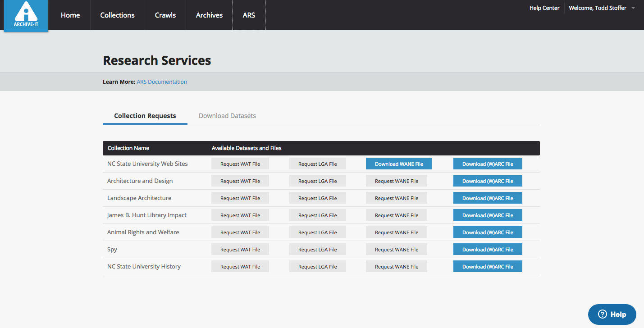The height and width of the screenshot is (328, 644).
Task: Request WANE File for Animal Rights and Welfare
Action: click(x=397, y=232)
